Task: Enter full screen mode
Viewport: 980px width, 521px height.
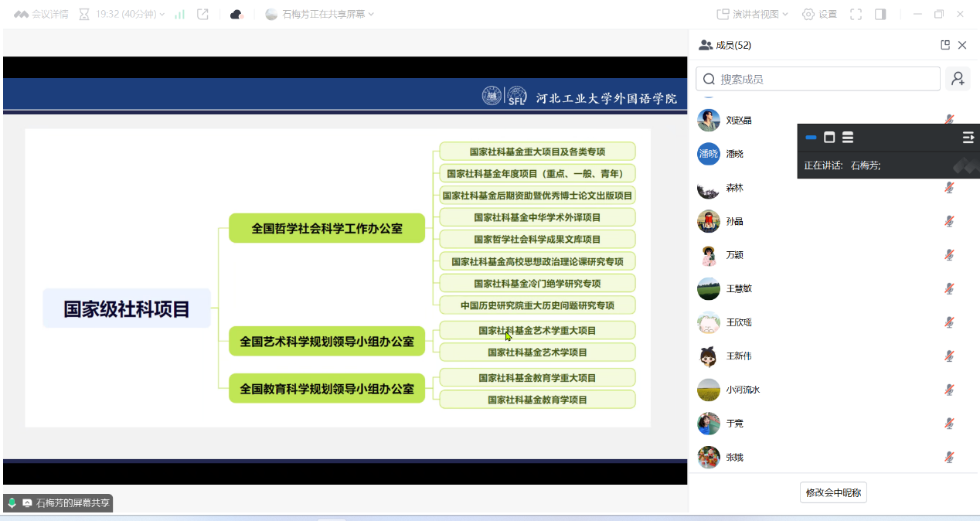Action: coord(856,14)
